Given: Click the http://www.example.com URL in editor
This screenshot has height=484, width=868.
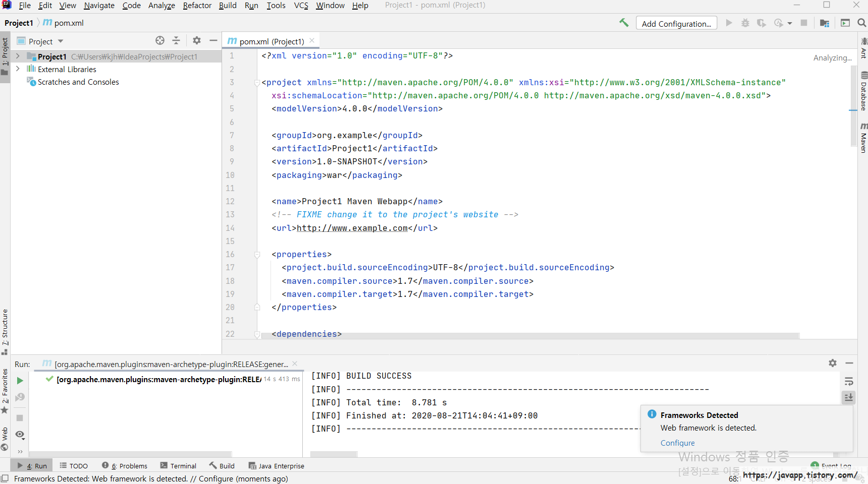Looking at the screenshot, I should click(x=352, y=228).
